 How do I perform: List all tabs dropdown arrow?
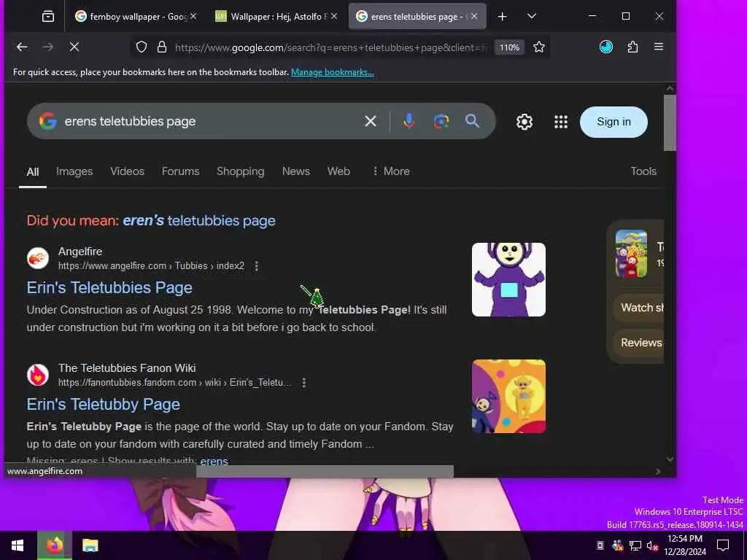[x=532, y=16]
